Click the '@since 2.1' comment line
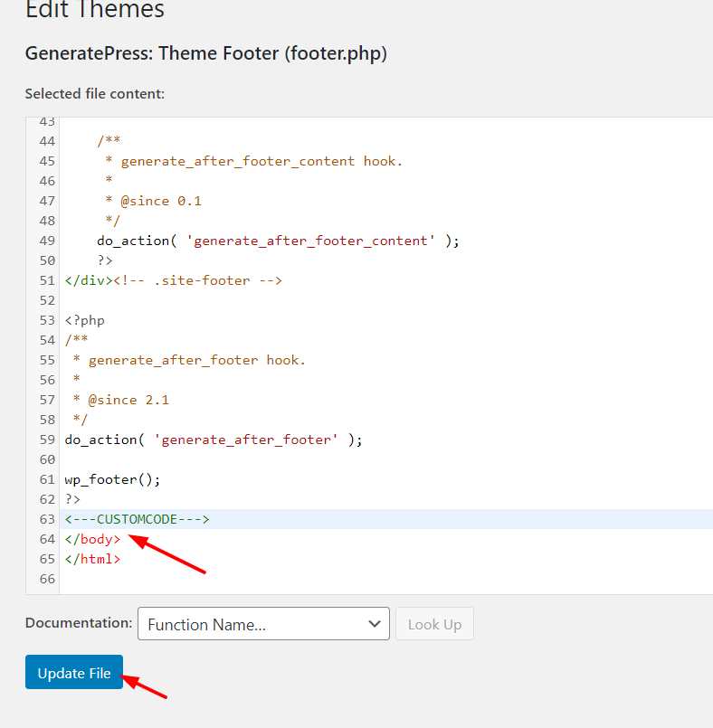Viewport: 713px width, 728px height. pyautogui.click(x=120, y=400)
